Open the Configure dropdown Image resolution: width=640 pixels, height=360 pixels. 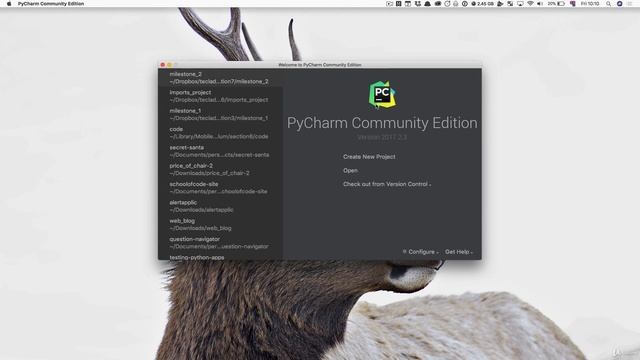point(424,252)
